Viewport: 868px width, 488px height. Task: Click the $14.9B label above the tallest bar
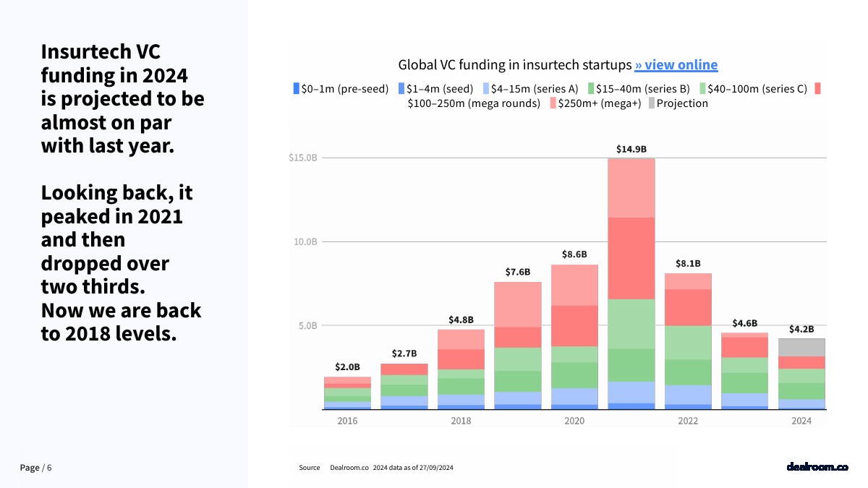pyautogui.click(x=631, y=149)
